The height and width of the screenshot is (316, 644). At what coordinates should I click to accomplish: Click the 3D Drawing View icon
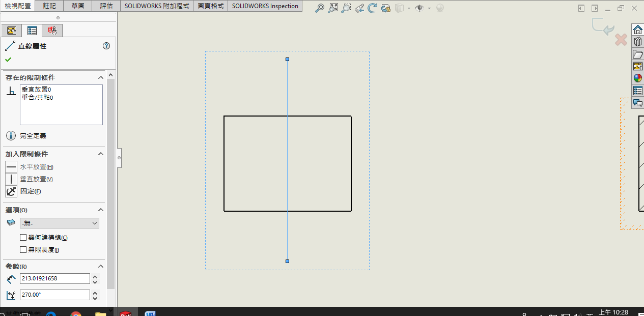tap(385, 8)
